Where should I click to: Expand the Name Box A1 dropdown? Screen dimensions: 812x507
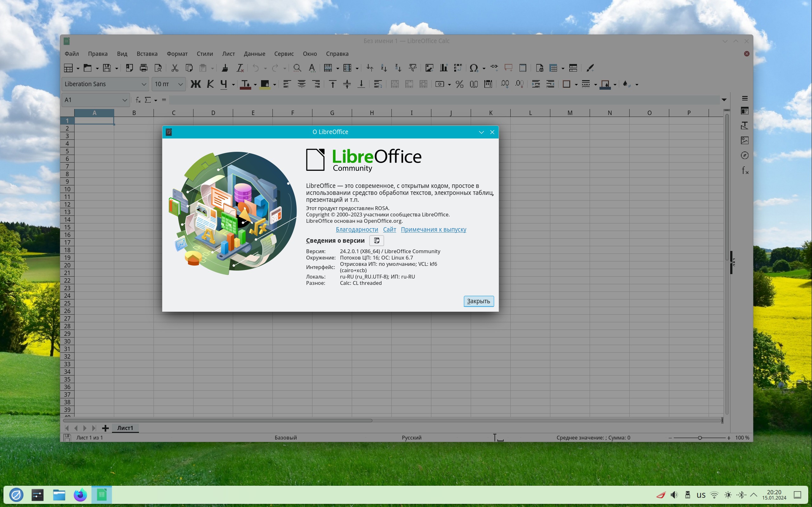tap(124, 100)
